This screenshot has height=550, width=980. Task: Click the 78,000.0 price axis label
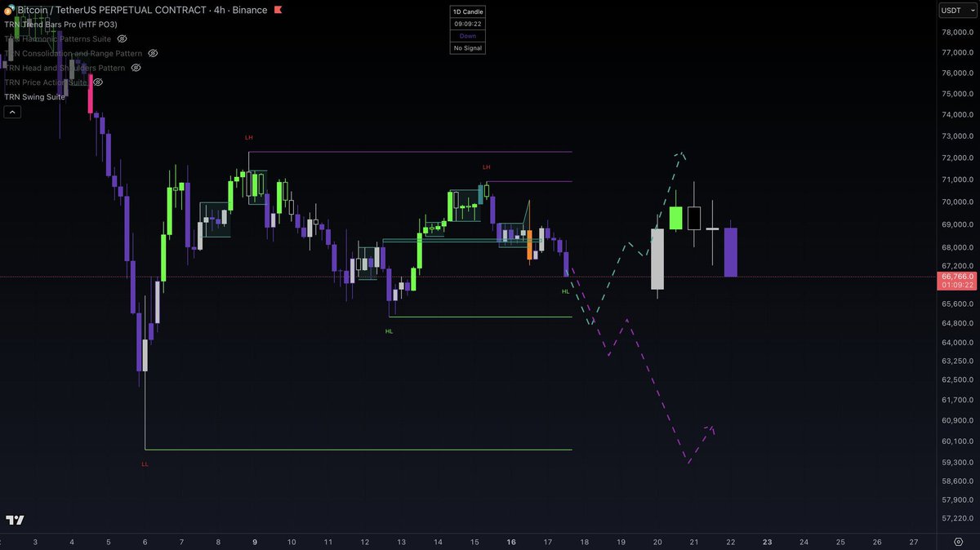[x=958, y=33]
